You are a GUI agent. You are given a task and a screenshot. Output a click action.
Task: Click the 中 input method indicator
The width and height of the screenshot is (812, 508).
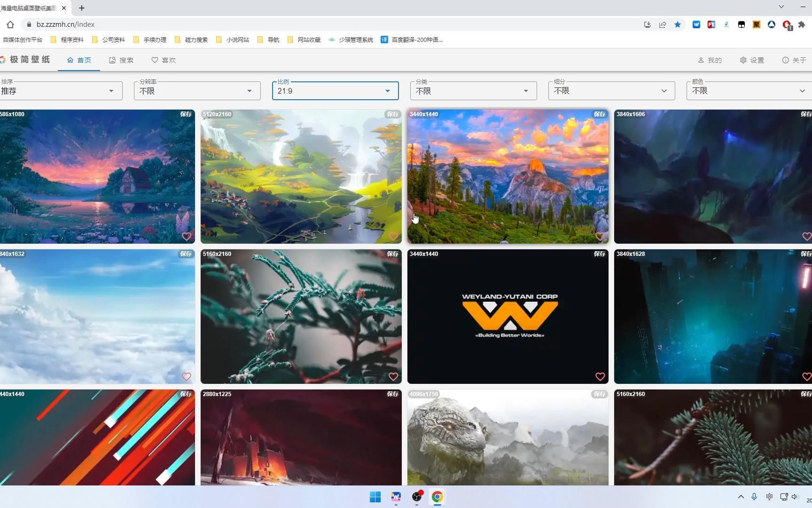769,497
